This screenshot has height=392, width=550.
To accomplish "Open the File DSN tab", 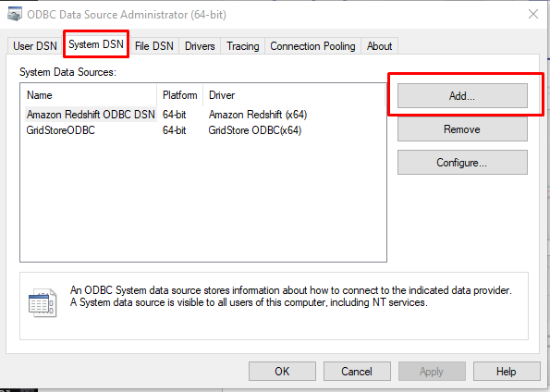I will (x=154, y=46).
